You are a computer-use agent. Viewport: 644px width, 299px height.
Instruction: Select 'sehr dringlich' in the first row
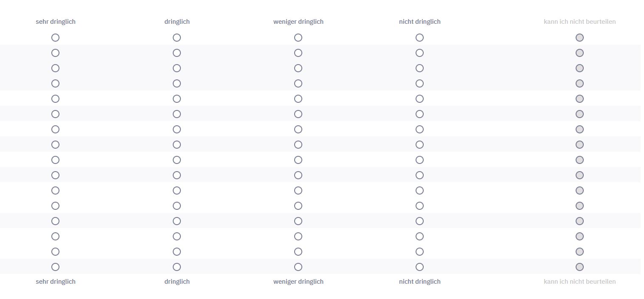coord(55,38)
